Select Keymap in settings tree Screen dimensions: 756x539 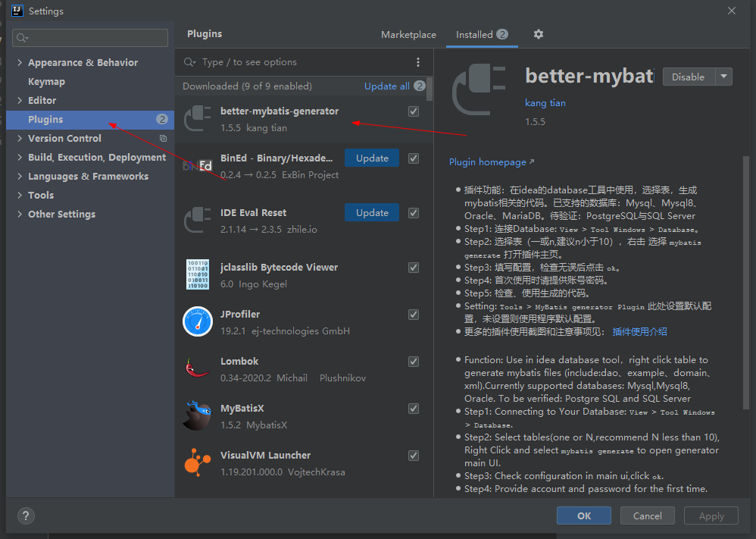46,82
